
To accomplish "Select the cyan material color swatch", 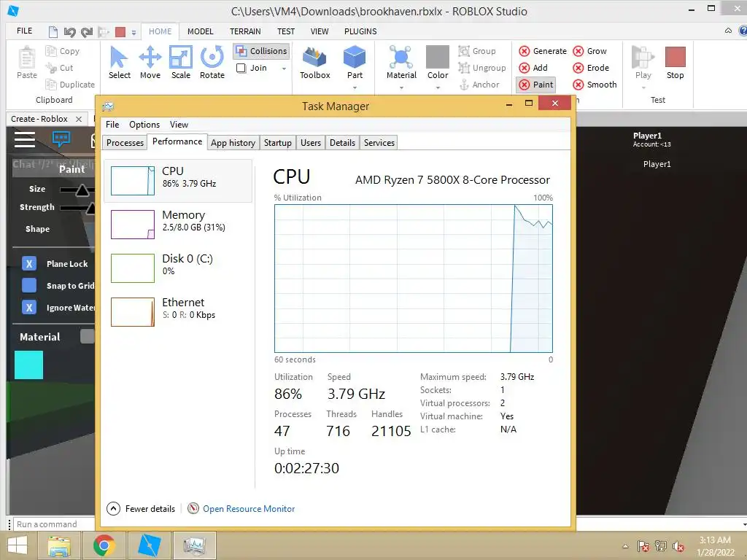I will 28,365.
